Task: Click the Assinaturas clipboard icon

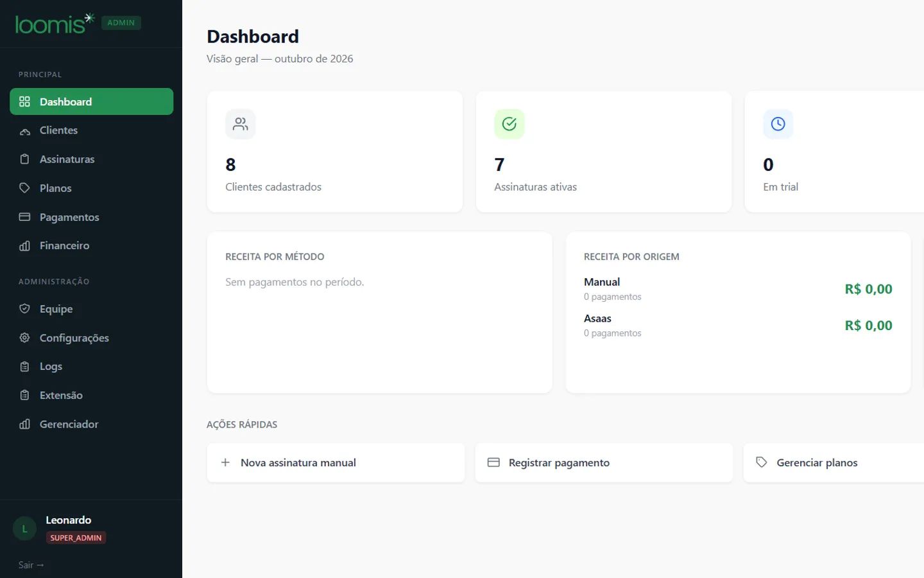Action: click(x=24, y=159)
